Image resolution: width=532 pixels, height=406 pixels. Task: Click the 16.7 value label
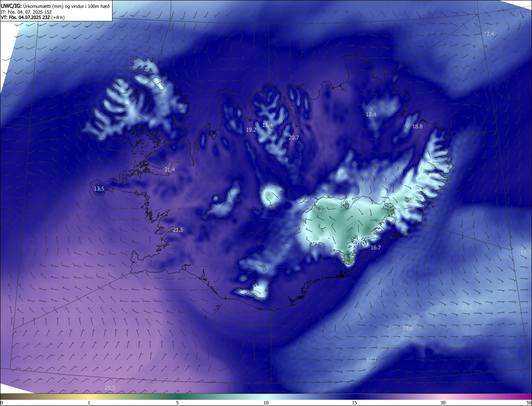click(x=376, y=247)
